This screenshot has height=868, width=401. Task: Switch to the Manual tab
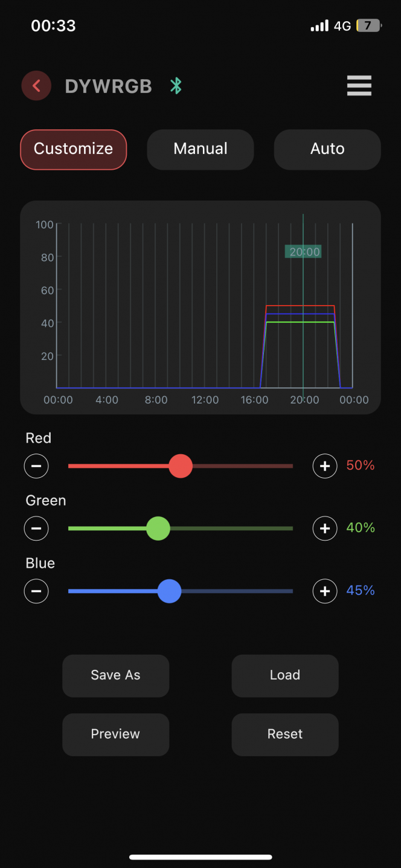(x=200, y=149)
